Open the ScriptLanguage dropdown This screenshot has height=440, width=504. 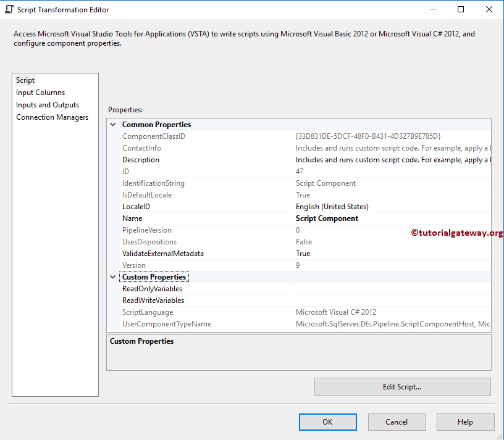coord(371,312)
